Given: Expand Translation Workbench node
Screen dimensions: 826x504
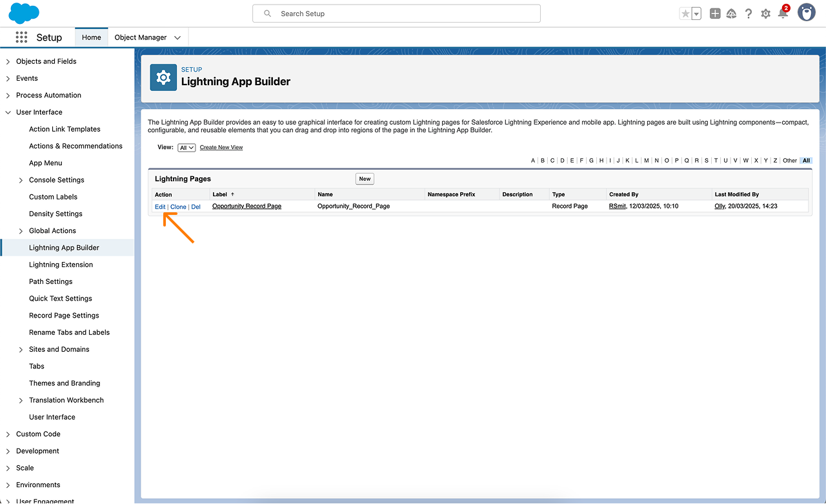Looking at the screenshot, I should [x=21, y=401].
